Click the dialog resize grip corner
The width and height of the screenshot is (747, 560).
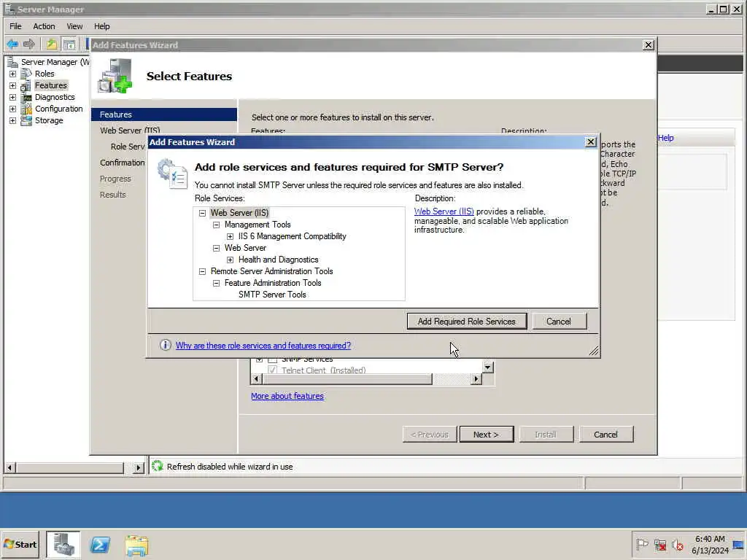click(594, 351)
